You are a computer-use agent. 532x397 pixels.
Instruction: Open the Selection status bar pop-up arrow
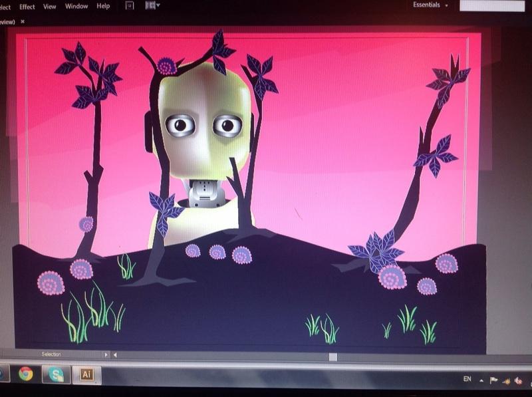point(106,354)
